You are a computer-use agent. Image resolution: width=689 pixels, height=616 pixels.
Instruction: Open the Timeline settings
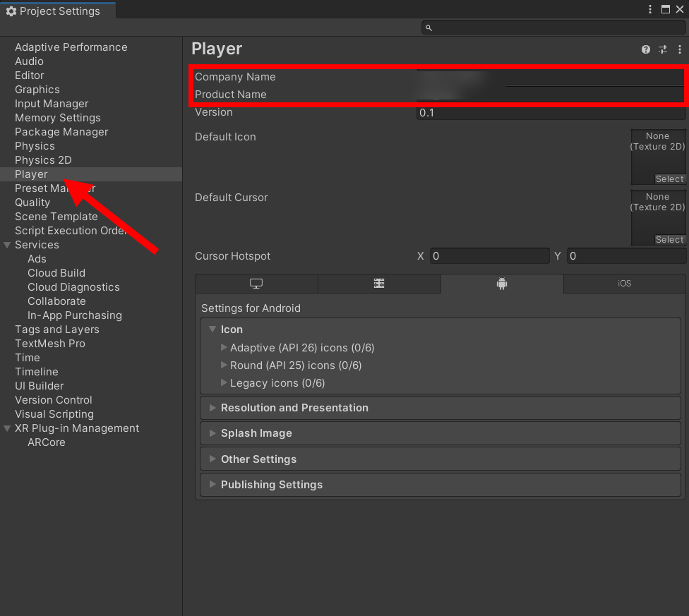pyautogui.click(x=37, y=372)
